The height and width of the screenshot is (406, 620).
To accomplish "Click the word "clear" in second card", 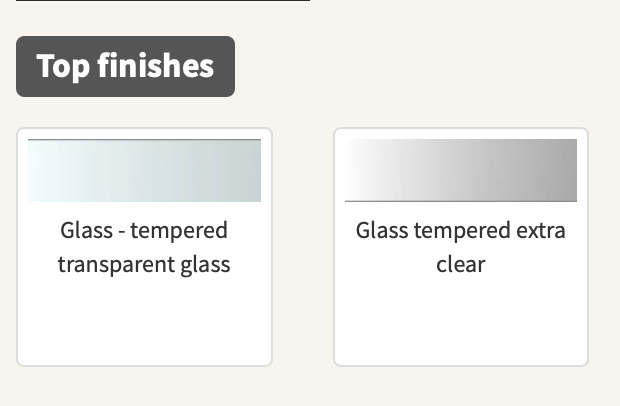I will tap(460, 264).
